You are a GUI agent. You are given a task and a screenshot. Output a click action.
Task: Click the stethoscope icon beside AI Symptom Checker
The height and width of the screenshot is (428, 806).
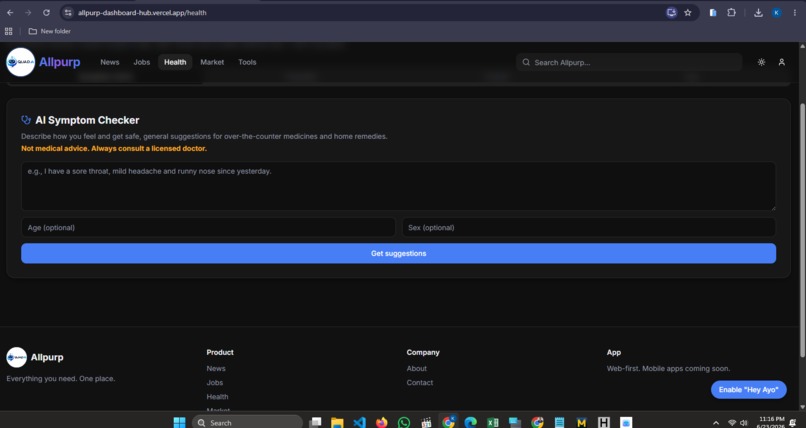pos(26,120)
